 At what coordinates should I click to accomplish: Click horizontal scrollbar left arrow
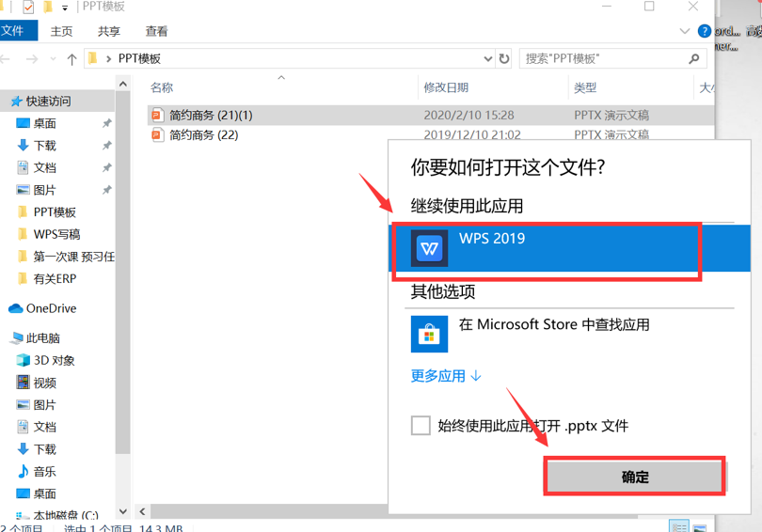(142, 511)
